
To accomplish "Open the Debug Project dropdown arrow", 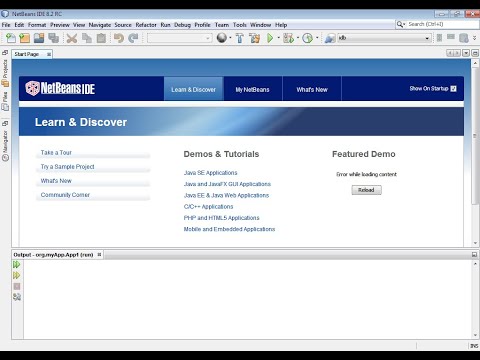I will click(298, 38).
